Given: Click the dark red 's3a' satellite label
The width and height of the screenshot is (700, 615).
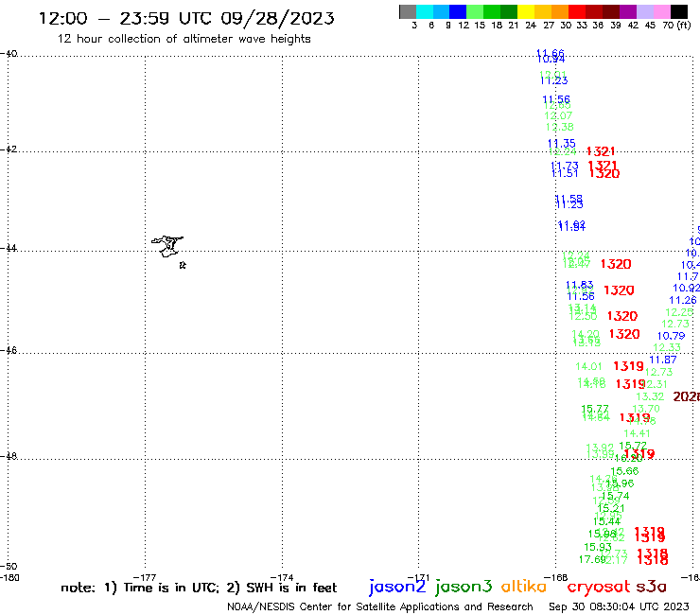Looking at the screenshot, I should pos(651,587).
